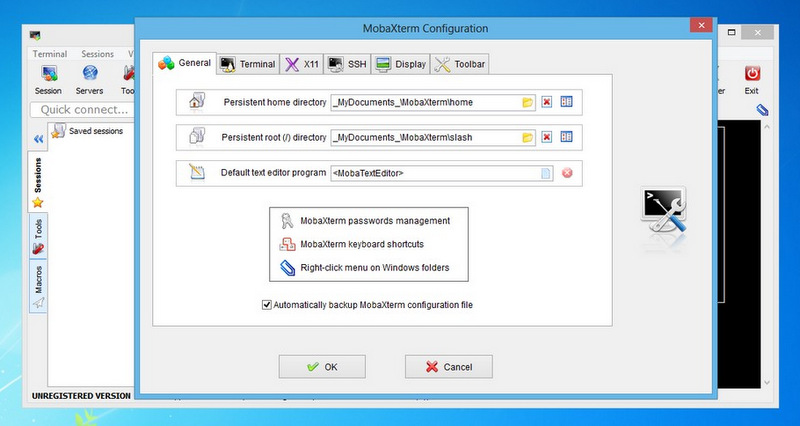Click the Quick connect field
800x426 pixels.
pyautogui.click(x=83, y=110)
